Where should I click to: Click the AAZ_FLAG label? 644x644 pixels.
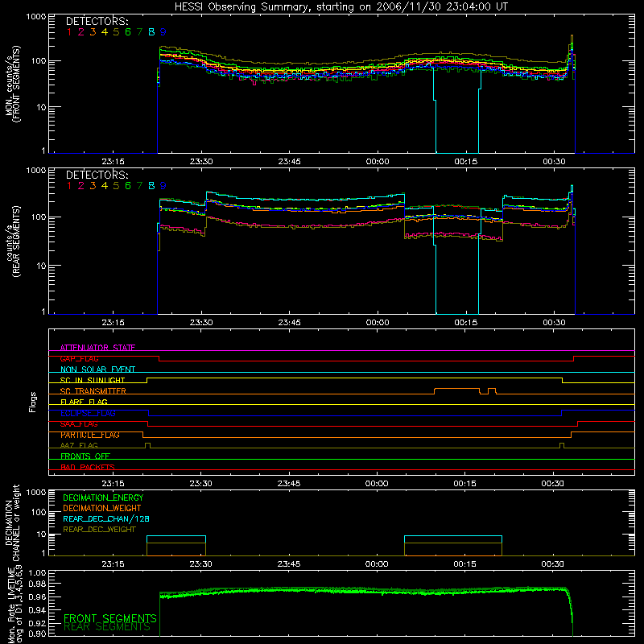[x=79, y=445]
